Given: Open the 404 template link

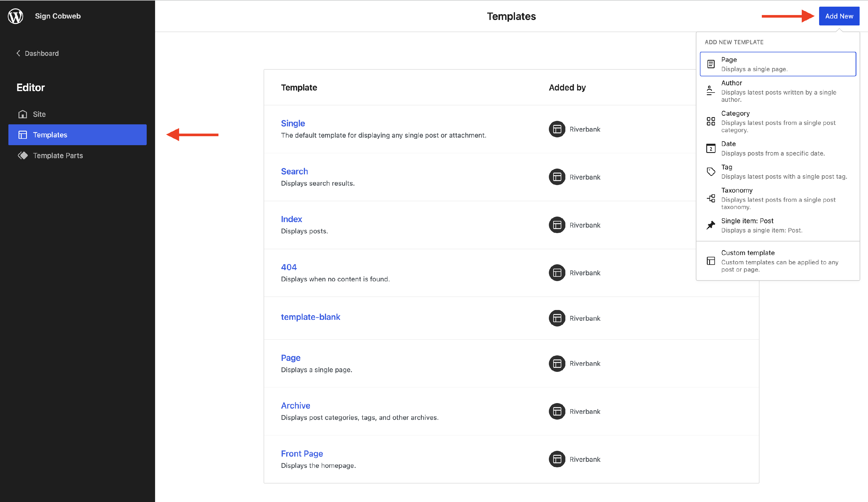Looking at the screenshot, I should [x=289, y=267].
